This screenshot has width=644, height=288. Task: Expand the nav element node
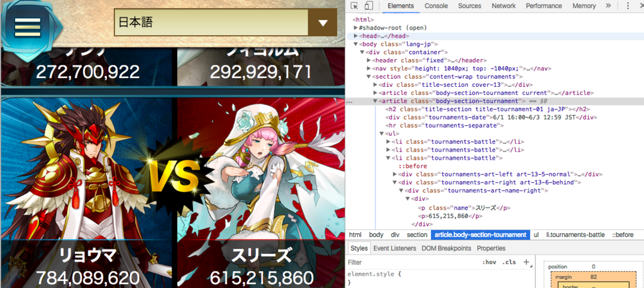[369, 69]
